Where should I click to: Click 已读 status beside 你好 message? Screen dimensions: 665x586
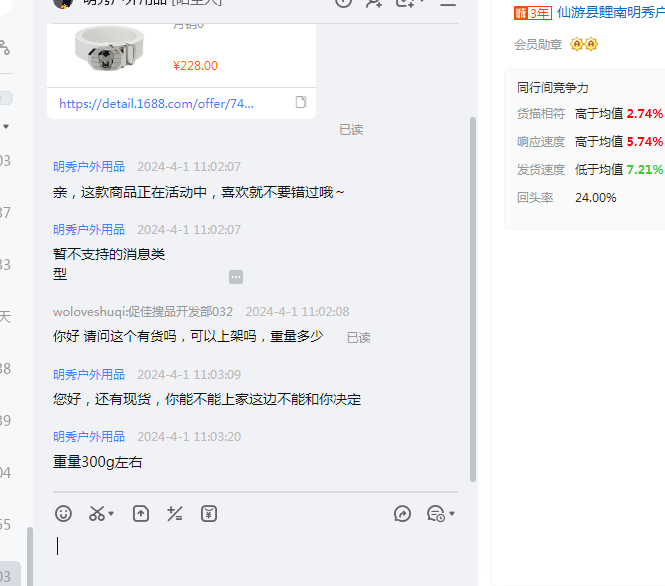pyautogui.click(x=359, y=338)
